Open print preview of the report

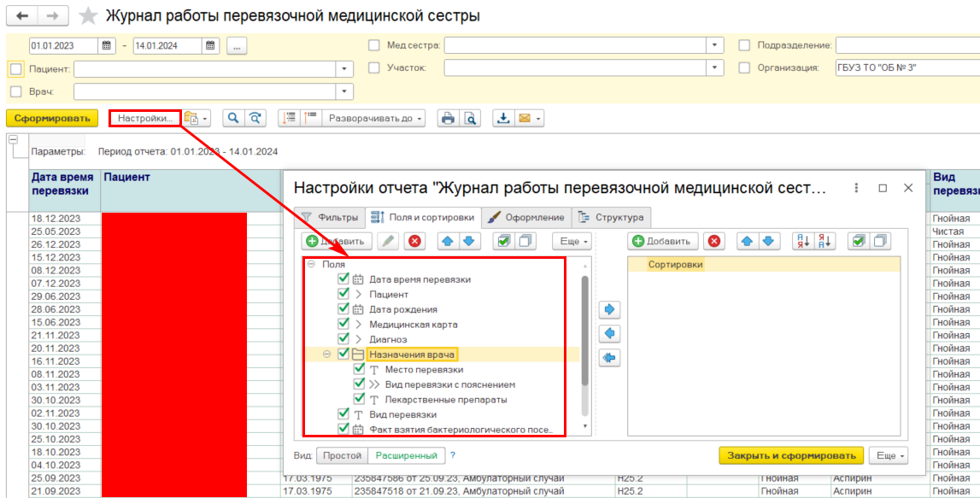coord(470,119)
